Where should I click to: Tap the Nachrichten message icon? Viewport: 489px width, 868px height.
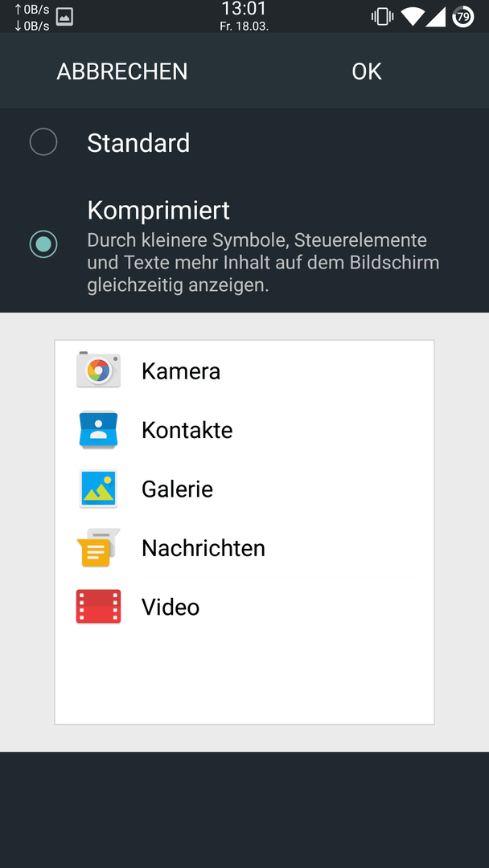(x=98, y=548)
